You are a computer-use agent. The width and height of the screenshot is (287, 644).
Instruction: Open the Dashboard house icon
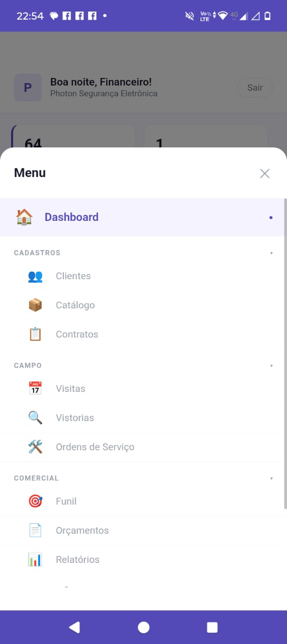coord(24,217)
